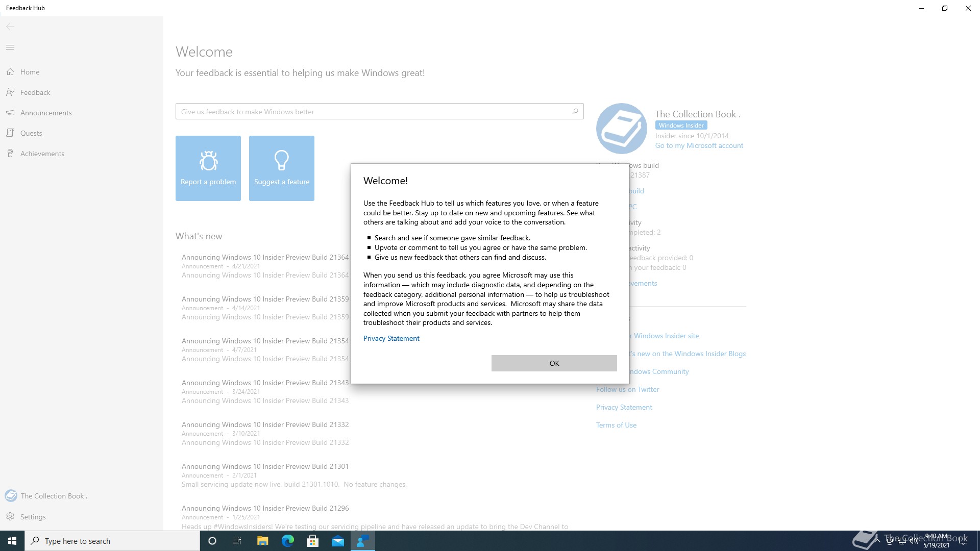Open Cortana circle icon on taskbar
The width and height of the screenshot is (980, 551).
(212, 541)
